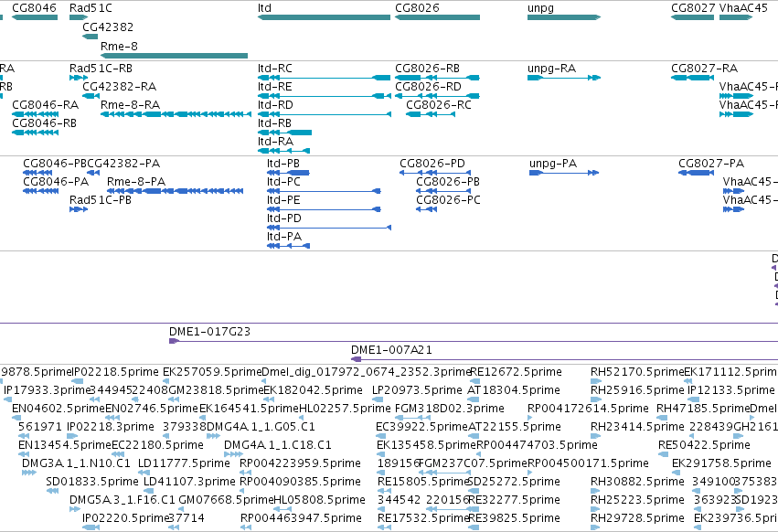Image resolution: width=778 pixels, height=532 pixels.
Task: Select transcript CG8026-RB
Action: 427,68
